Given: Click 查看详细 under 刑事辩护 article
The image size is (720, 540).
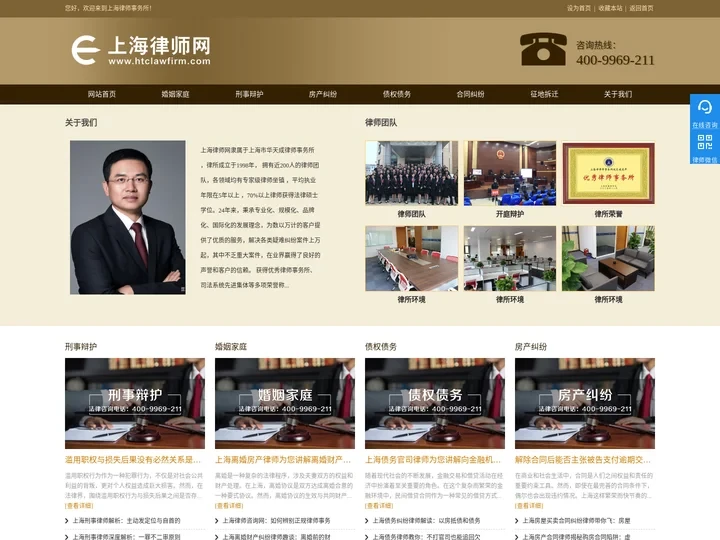Looking at the screenshot, I should click(x=79, y=506).
